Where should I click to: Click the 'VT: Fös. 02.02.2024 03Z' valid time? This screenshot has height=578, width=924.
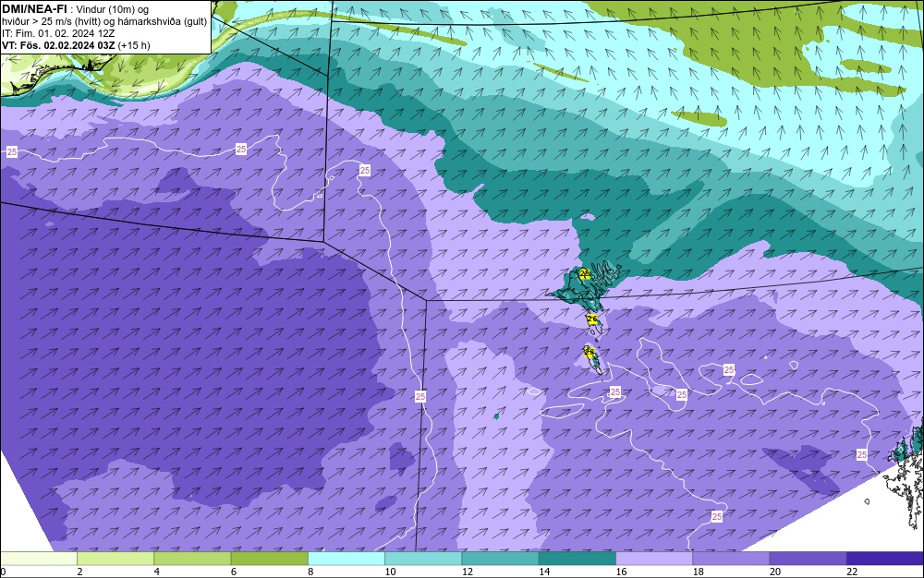[x=58, y=45]
